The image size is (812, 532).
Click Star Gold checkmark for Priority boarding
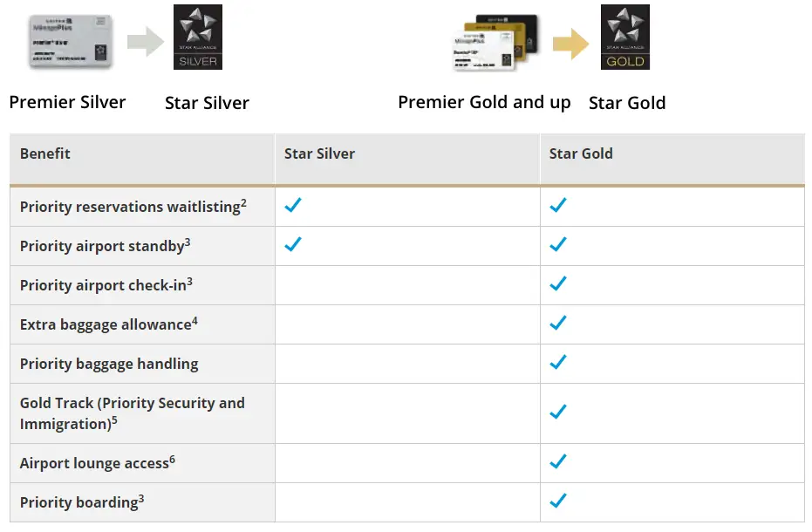(558, 501)
